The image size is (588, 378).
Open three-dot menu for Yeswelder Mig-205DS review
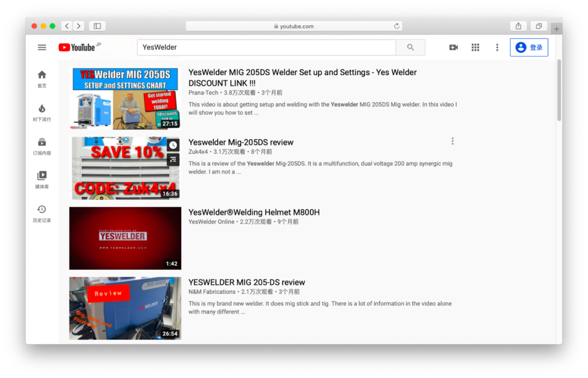(452, 141)
